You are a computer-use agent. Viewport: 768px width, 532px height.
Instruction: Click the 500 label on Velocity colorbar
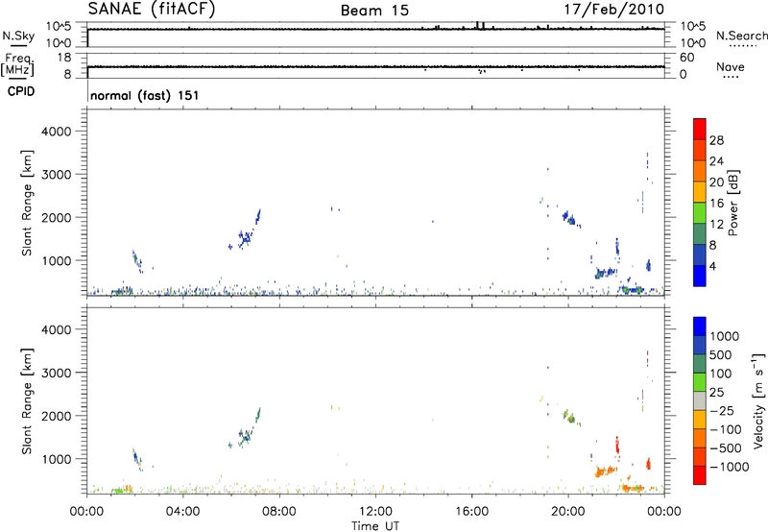point(720,355)
